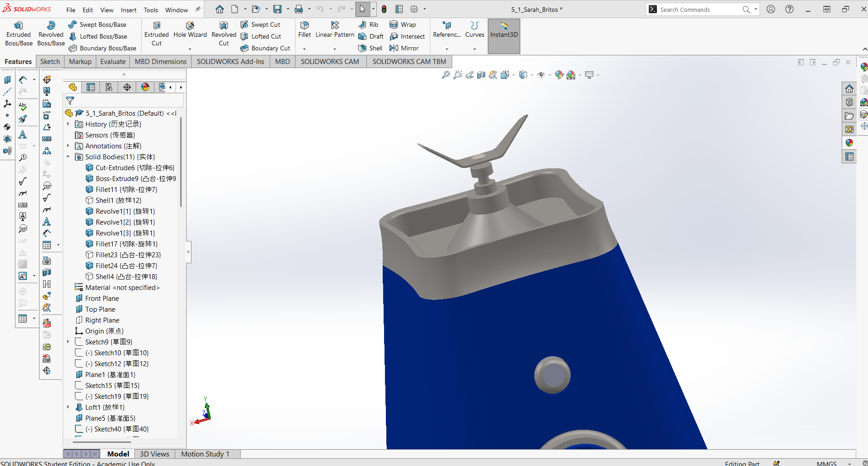
Task: Open the SOLIDWORKS CAM tab
Action: [x=330, y=62]
